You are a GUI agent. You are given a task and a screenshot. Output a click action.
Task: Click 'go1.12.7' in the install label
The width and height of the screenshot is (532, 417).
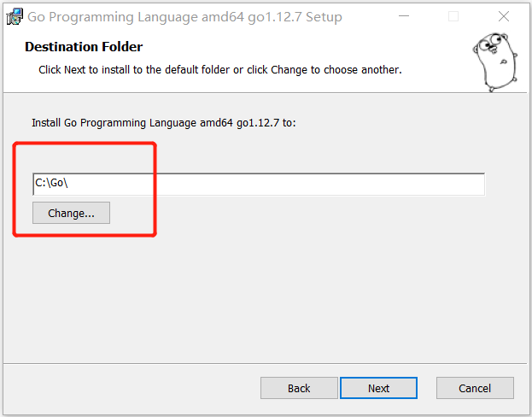pyautogui.click(x=257, y=123)
